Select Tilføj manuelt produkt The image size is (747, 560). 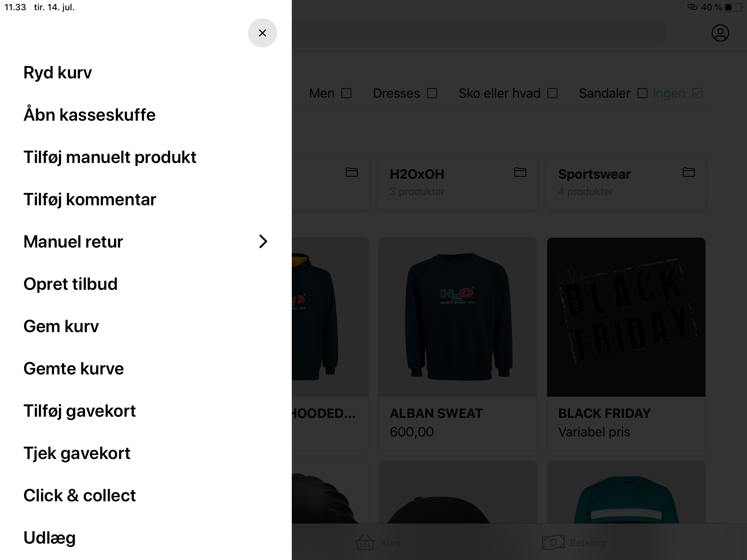[110, 157]
